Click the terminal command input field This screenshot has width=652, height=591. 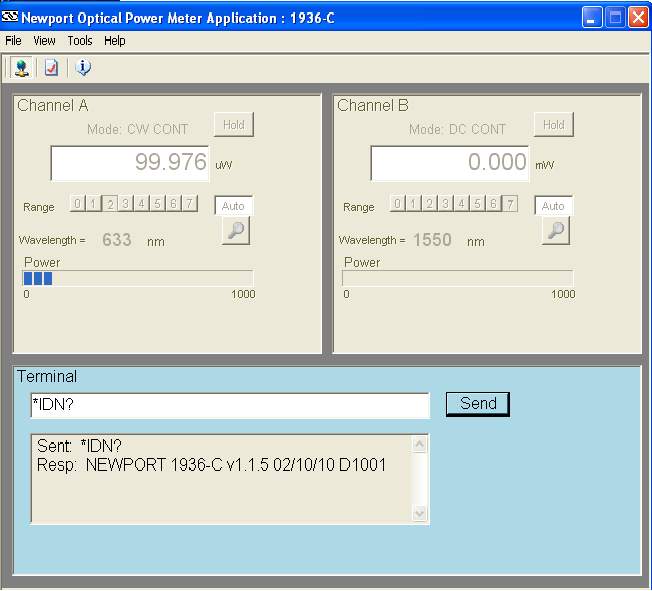coord(229,404)
